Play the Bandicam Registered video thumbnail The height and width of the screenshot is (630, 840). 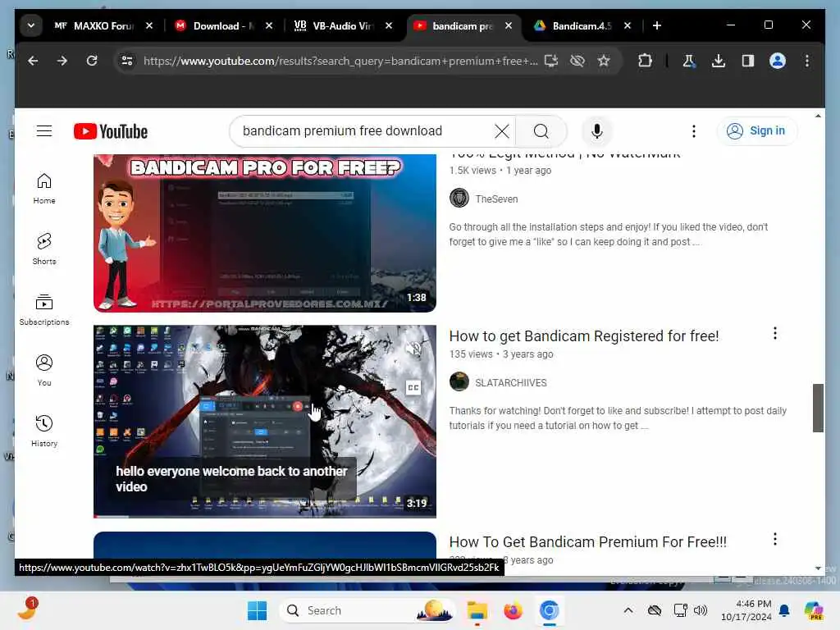click(x=265, y=421)
